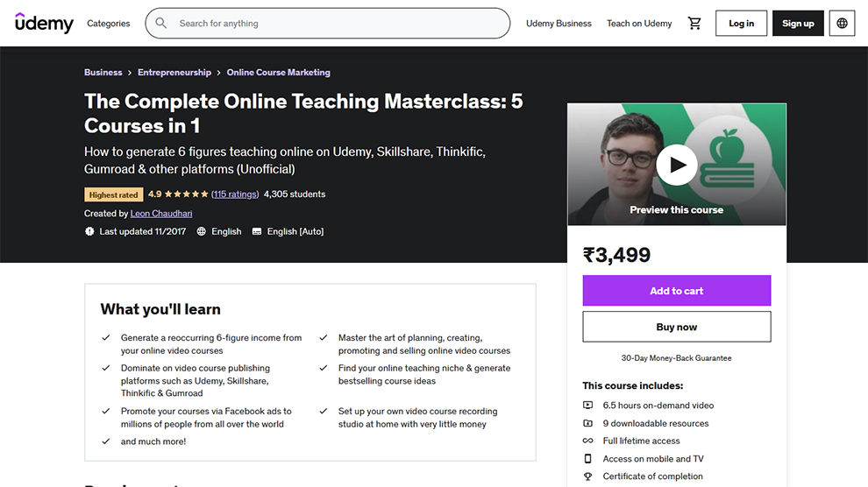Click the certificate trophy icon
868x487 pixels.
588,476
